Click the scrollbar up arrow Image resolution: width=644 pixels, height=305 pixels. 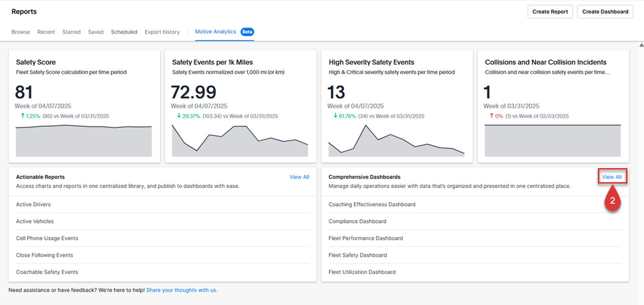point(640,45)
